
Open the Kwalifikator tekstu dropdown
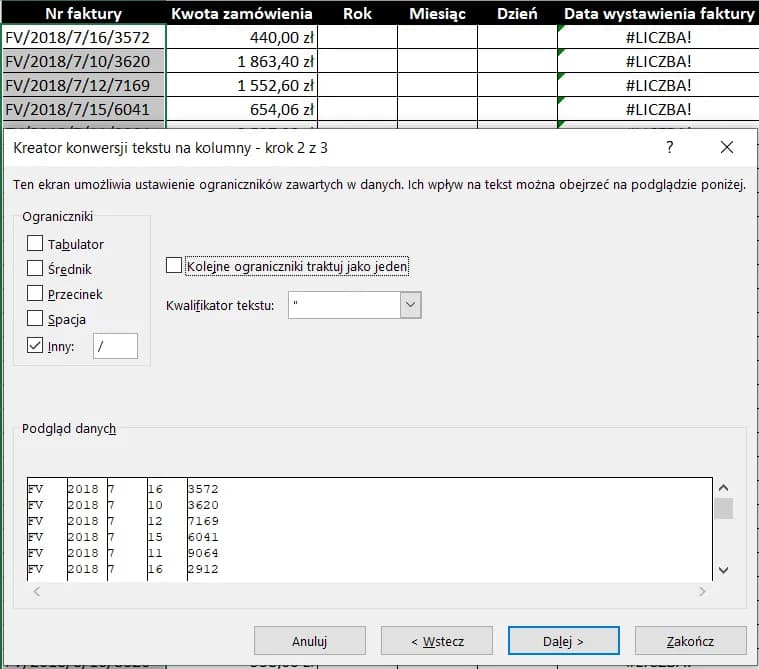click(410, 305)
